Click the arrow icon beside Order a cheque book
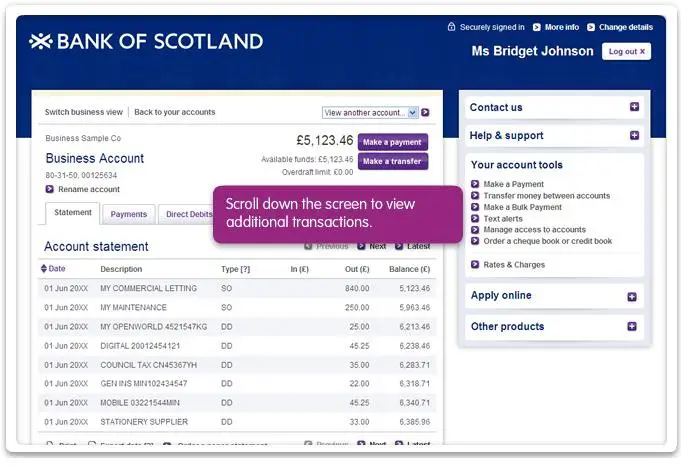Screen dimensions: 681x470 475,241
